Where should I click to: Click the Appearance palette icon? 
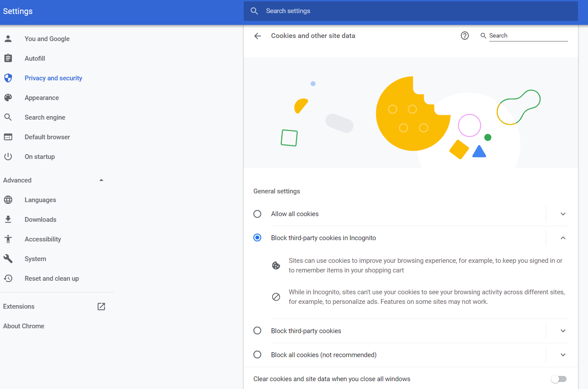coord(8,98)
